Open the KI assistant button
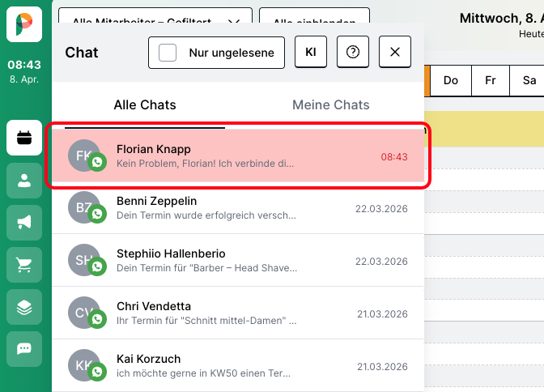 pos(311,52)
